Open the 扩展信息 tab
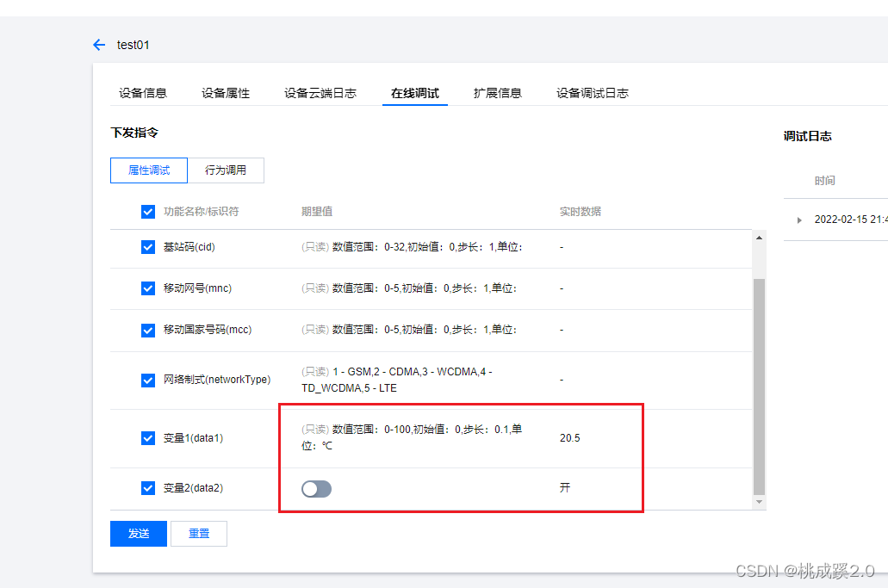 [499, 92]
